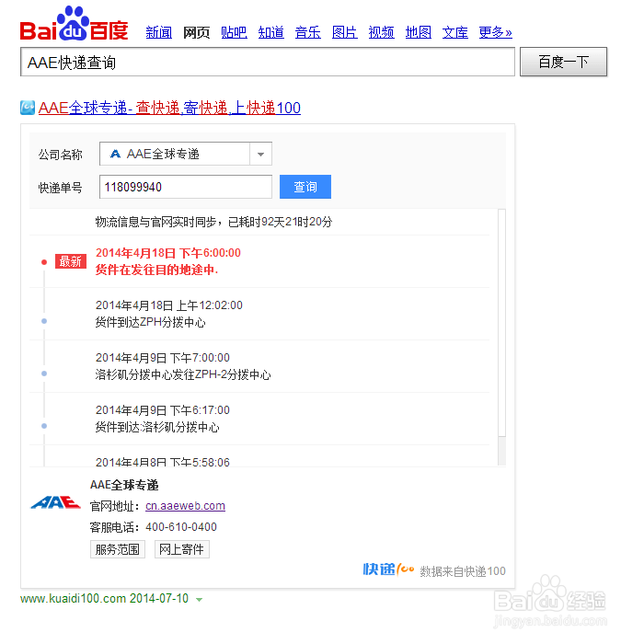Click the 货件到达ZPH分拨中心 entry
This screenshot has width=644, height=644.
[x=150, y=322]
